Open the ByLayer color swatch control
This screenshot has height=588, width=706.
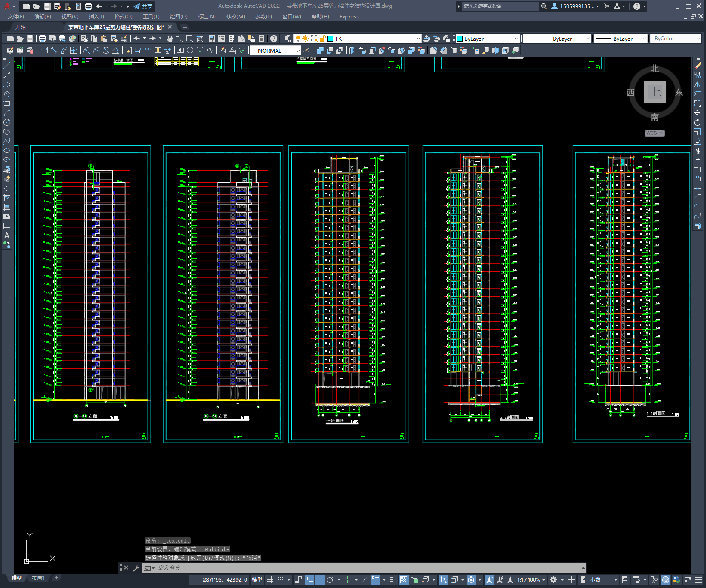pyautogui.click(x=488, y=39)
